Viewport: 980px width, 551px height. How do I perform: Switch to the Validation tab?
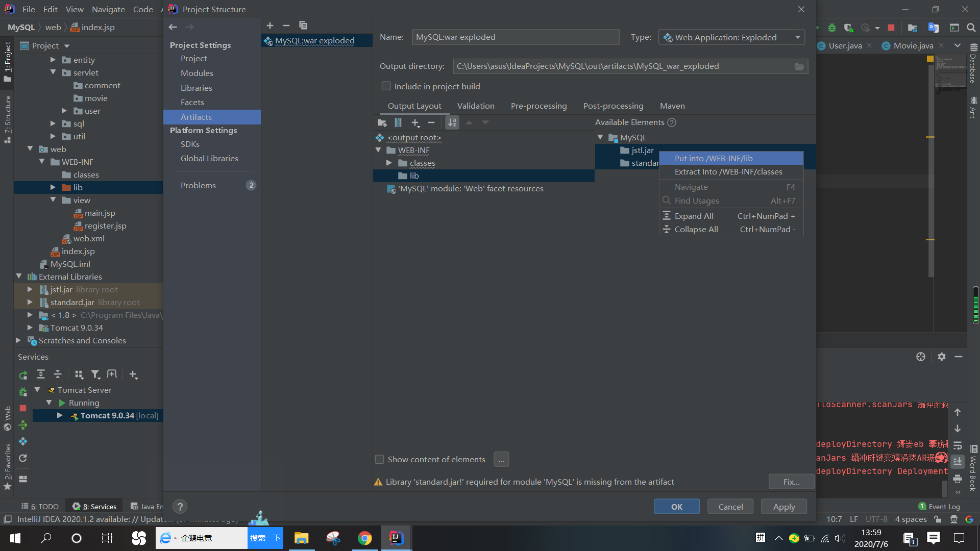(x=476, y=106)
